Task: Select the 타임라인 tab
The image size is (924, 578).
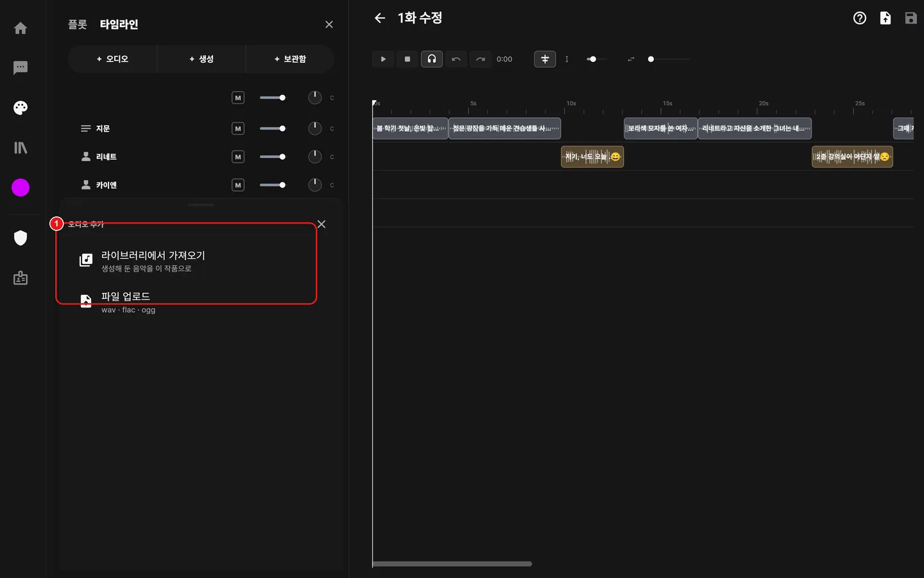Action: (119, 24)
